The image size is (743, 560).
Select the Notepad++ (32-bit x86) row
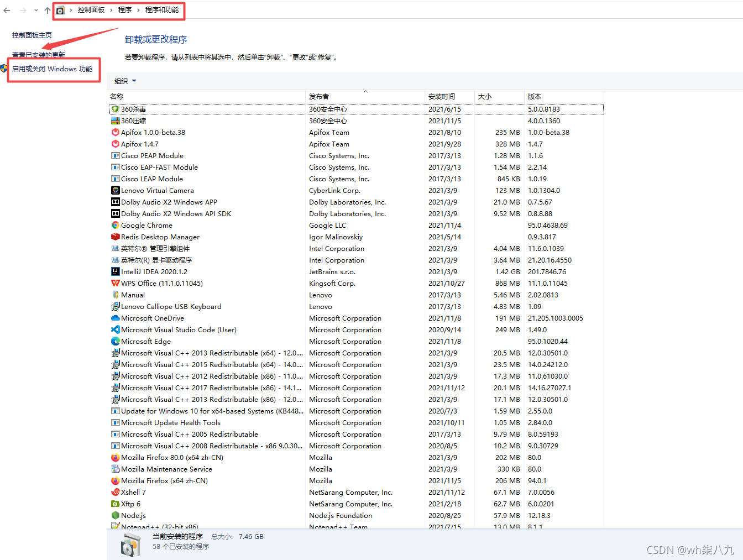(x=357, y=526)
